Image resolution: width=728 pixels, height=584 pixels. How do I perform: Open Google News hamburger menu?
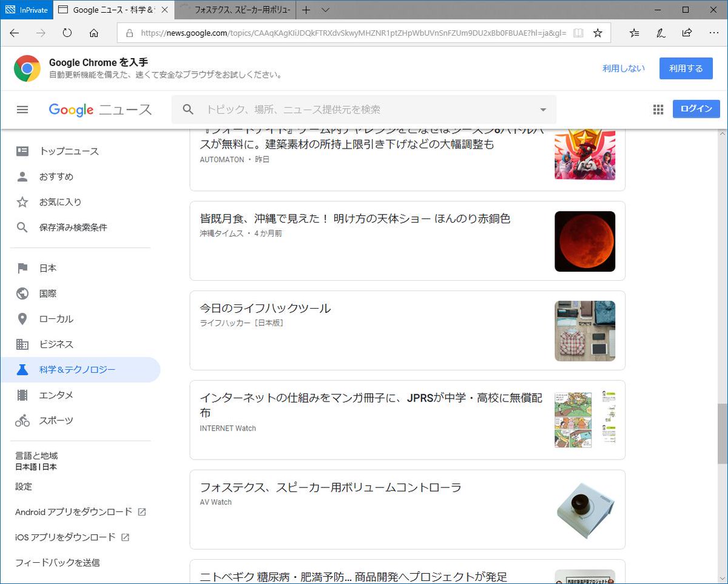pos(22,110)
